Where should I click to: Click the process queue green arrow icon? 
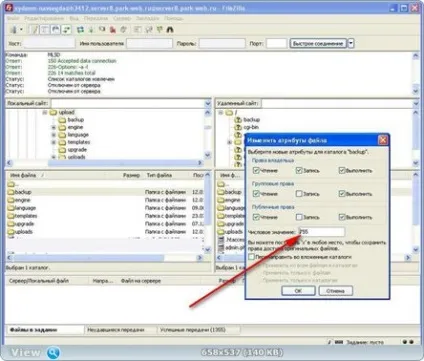[x=91, y=30]
